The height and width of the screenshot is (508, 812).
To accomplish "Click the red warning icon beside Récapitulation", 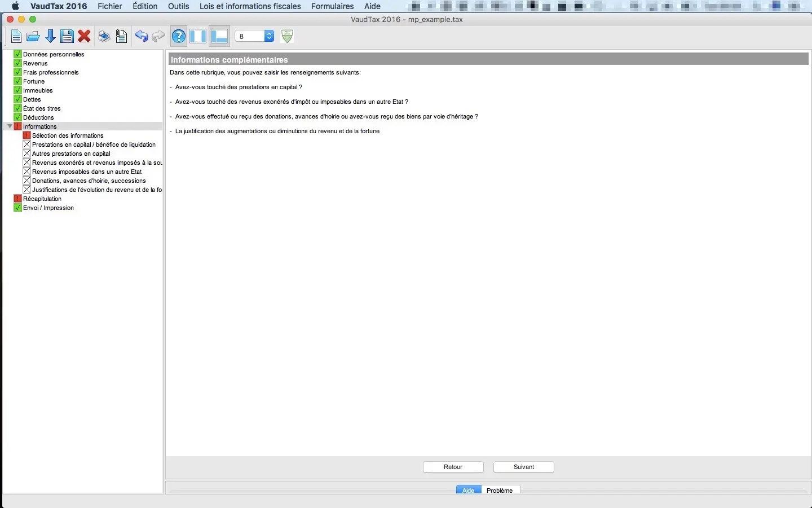I will click(x=17, y=199).
